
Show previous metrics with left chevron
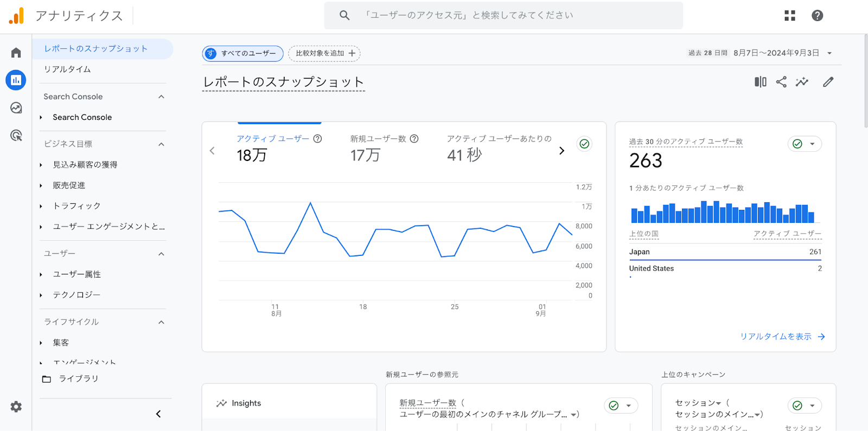tap(212, 151)
